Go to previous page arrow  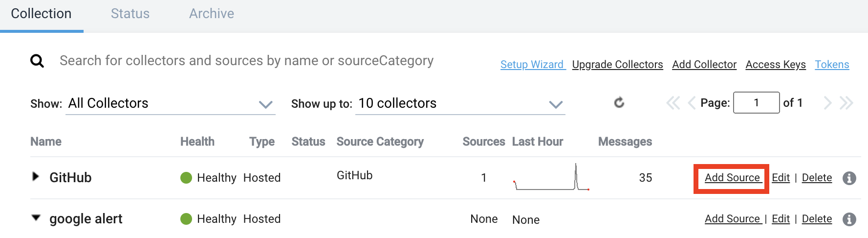click(x=691, y=103)
